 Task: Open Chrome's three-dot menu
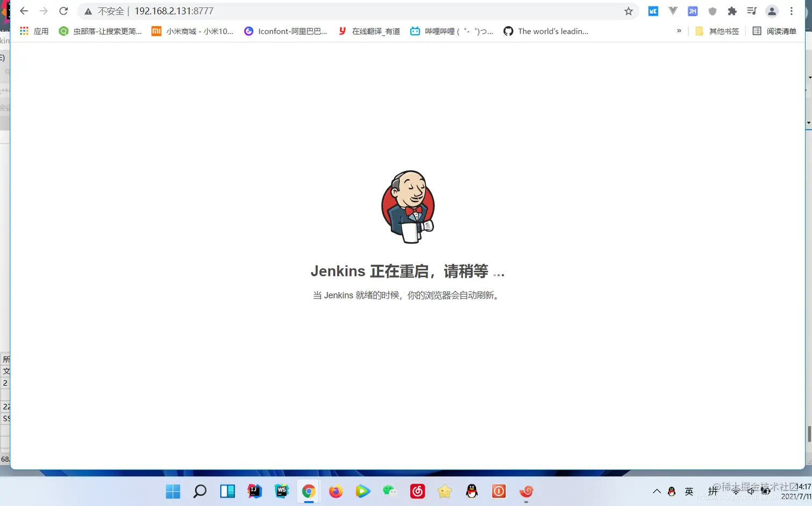tap(792, 11)
